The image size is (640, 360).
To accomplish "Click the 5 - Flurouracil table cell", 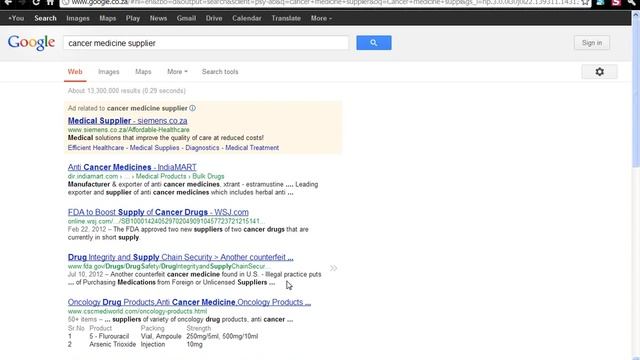I will coord(109,336).
